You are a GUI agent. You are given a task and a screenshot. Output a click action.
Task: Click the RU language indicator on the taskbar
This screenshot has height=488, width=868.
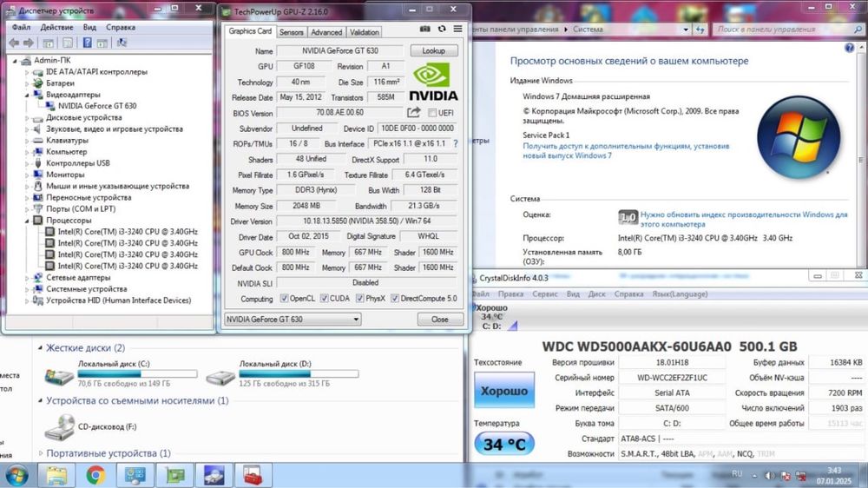click(737, 473)
